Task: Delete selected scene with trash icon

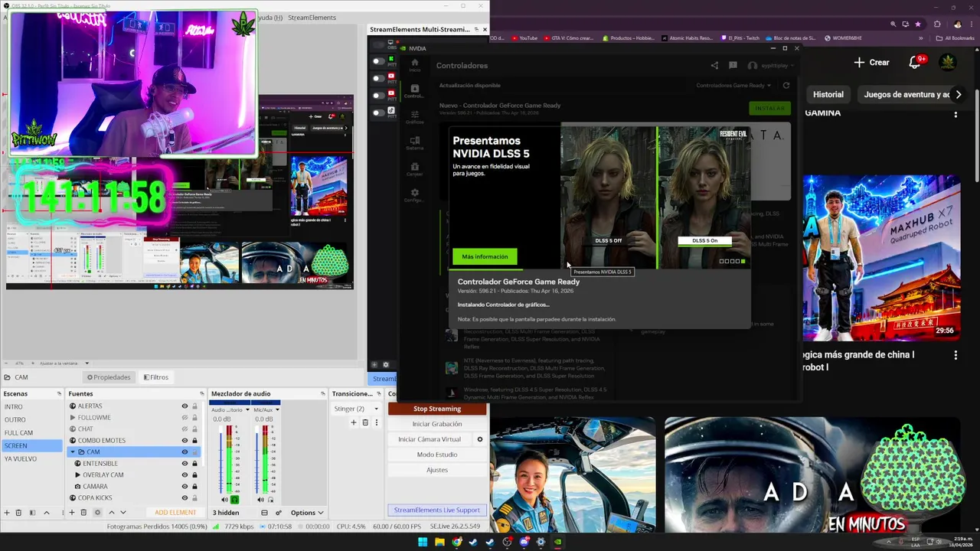Action: pyautogui.click(x=18, y=513)
